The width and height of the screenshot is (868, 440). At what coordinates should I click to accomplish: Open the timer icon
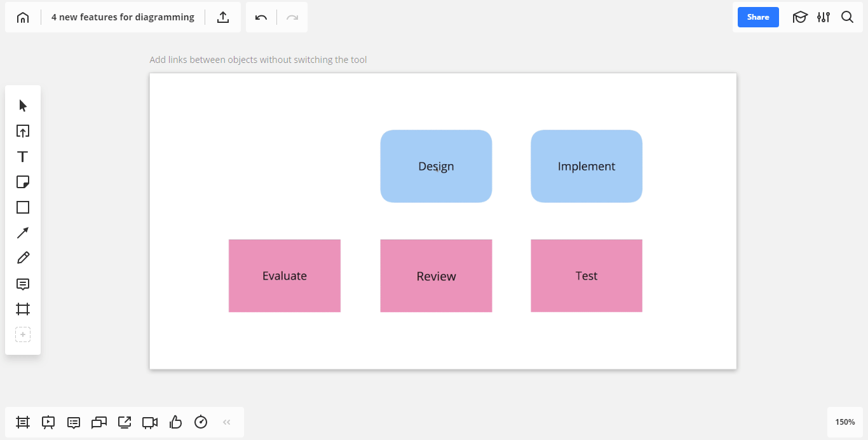pos(201,422)
